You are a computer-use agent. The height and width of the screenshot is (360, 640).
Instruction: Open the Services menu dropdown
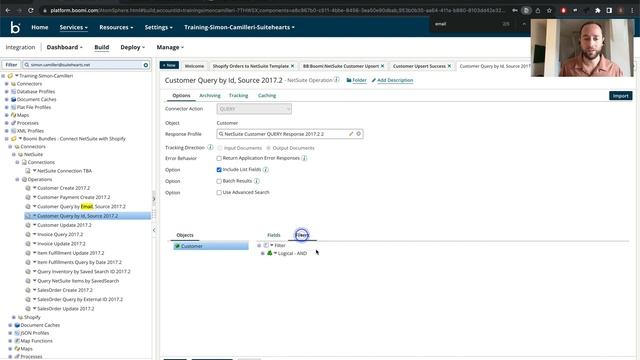73,27
